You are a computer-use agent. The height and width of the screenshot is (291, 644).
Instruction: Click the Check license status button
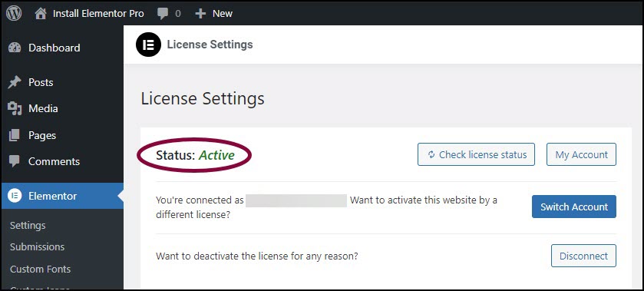[476, 154]
